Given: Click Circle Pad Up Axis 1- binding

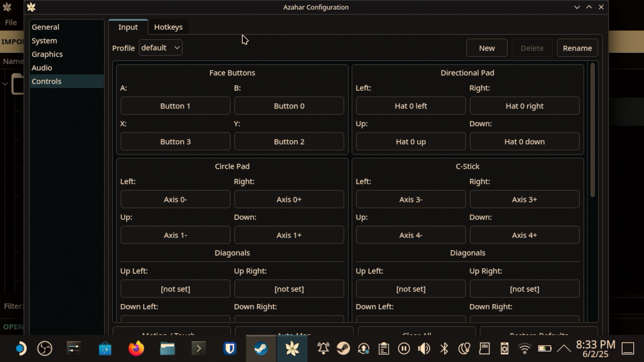Looking at the screenshot, I should pyautogui.click(x=175, y=235).
